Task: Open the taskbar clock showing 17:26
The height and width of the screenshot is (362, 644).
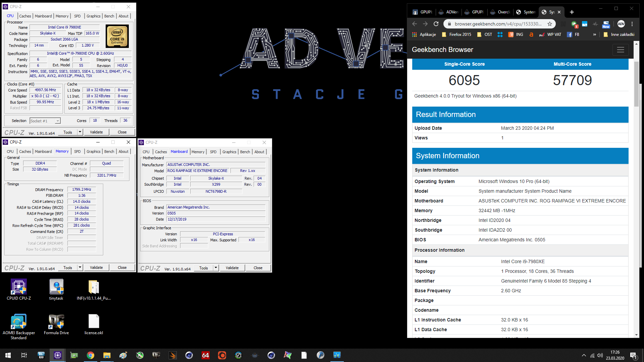Action: tap(615, 355)
